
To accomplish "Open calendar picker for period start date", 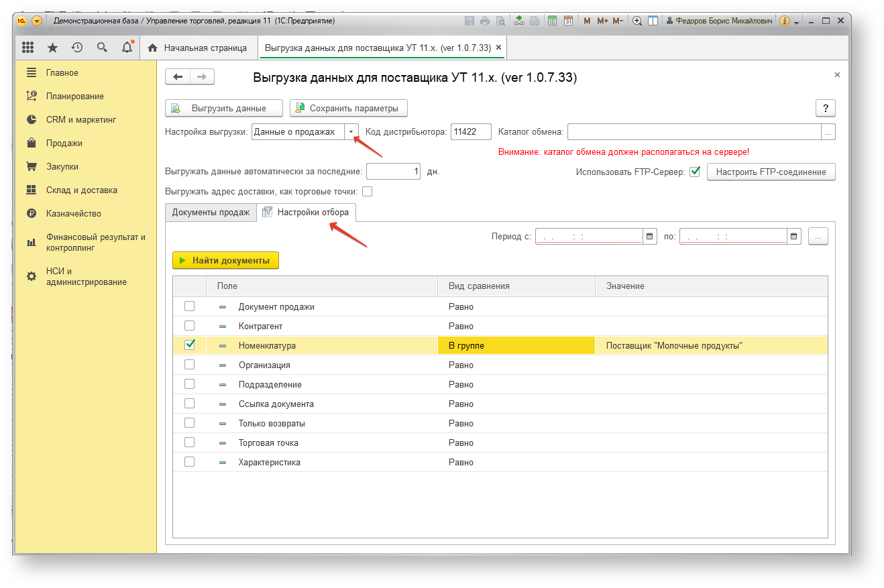I will [x=649, y=236].
